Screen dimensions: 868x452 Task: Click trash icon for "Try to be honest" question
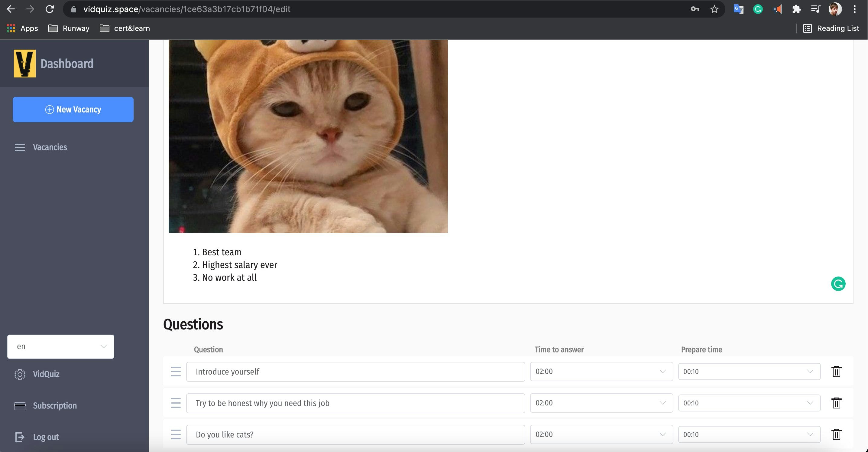click(836, 403)
